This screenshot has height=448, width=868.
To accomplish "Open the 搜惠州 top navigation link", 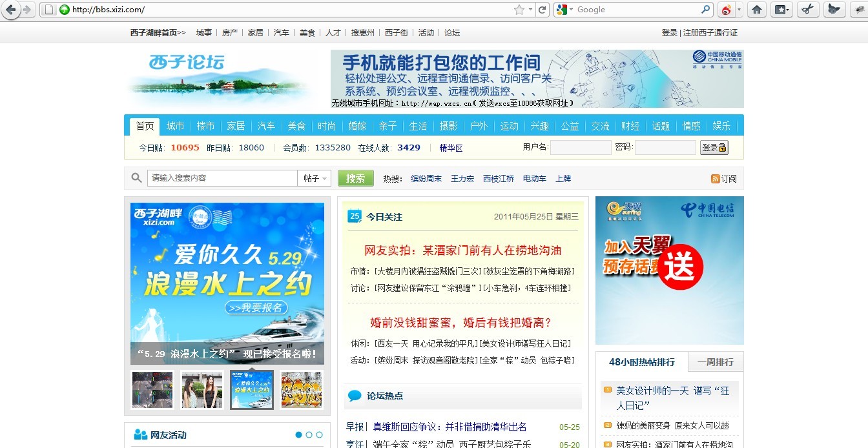I will pyautogui.click(x=362, y=33).
